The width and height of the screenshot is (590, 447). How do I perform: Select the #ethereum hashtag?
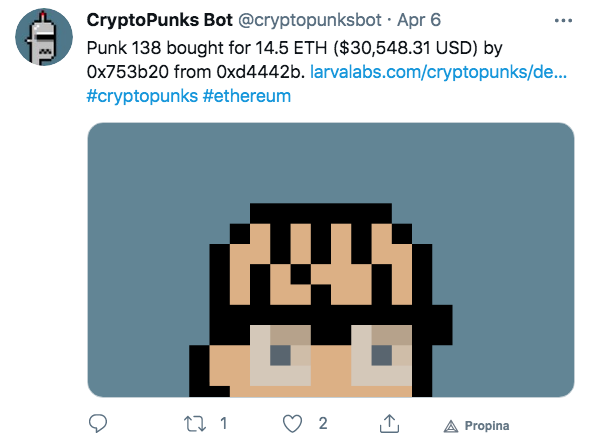click(x=247, y=96)
